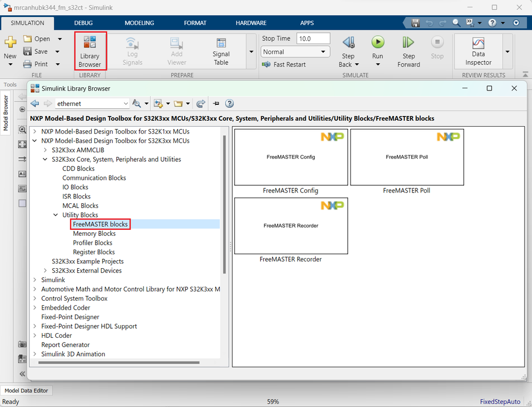Click the fit-to-view icon in left palette

(x=22, y=144)
